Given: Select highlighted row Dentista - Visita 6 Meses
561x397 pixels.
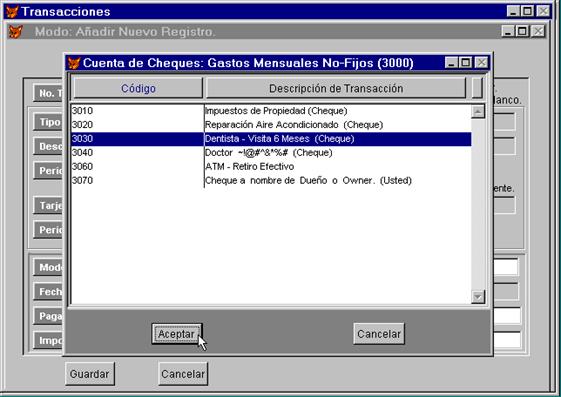Looking at the screenshot, I should tap(271, 139).
